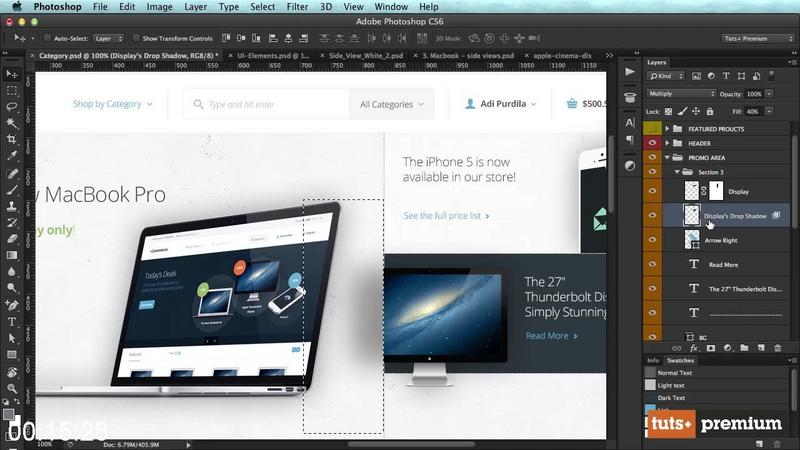Open the Window menu
This screenshot has width=800, height=450.
pos(391,7)
